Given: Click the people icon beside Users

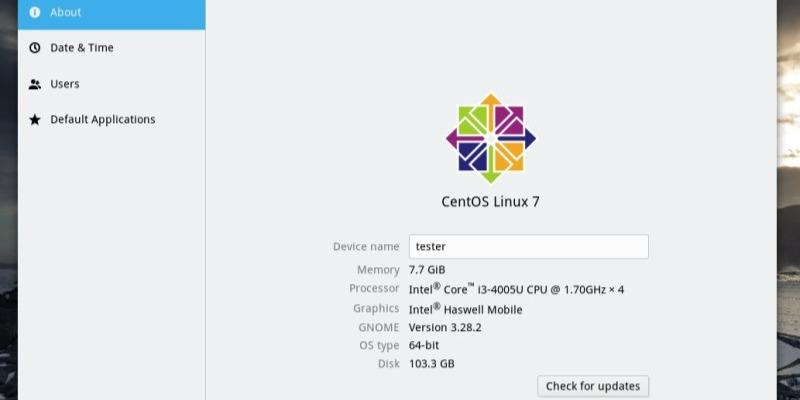Looking at the screenshot, I should 35,84.
